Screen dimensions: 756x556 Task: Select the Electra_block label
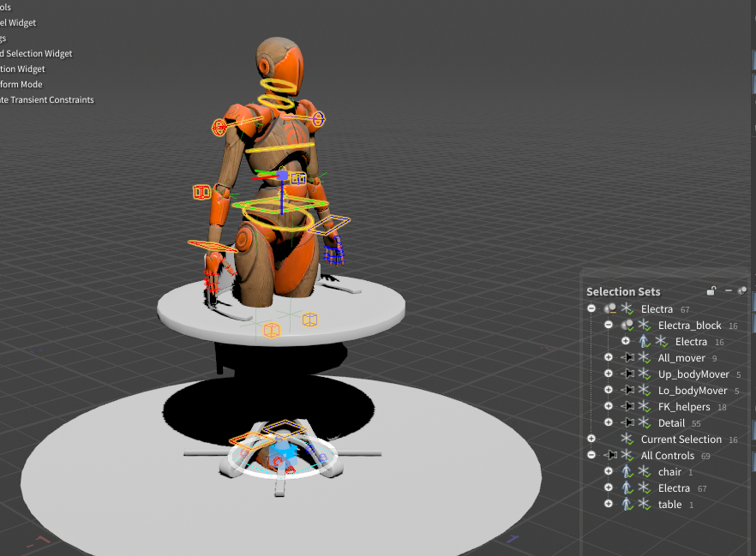pos(689,326)
